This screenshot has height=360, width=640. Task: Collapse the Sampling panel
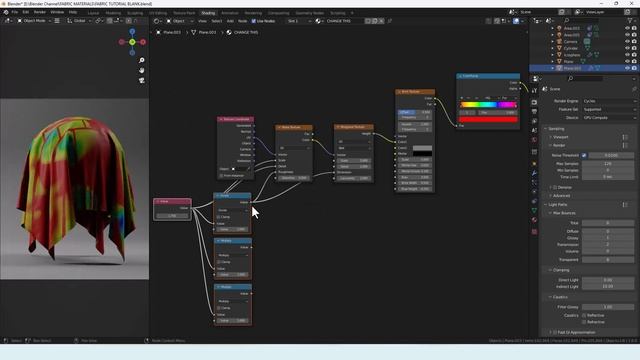[x=546, y=129]
